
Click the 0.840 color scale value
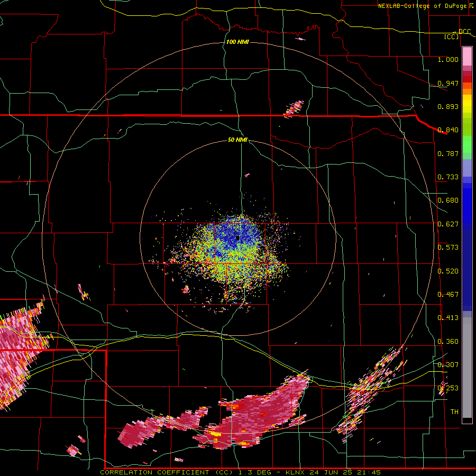(x=448, y=130)
